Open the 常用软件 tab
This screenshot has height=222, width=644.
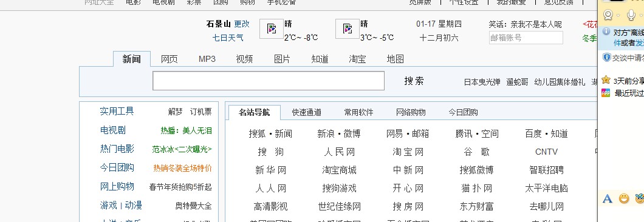pos(359,112)
